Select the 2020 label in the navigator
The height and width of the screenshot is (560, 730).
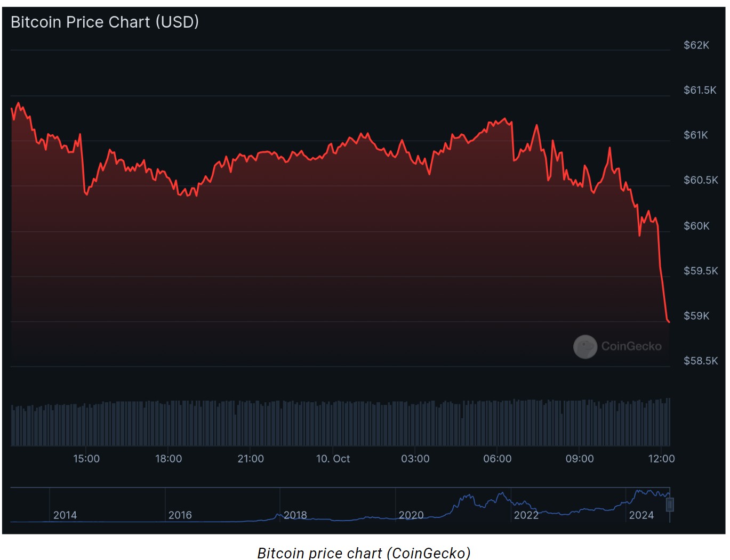click(411, 515)
